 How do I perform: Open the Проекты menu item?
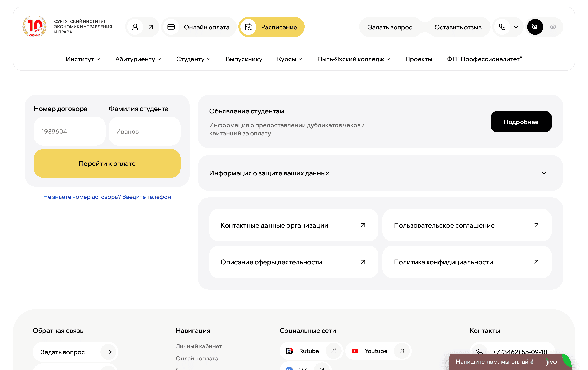click(419, 59)
